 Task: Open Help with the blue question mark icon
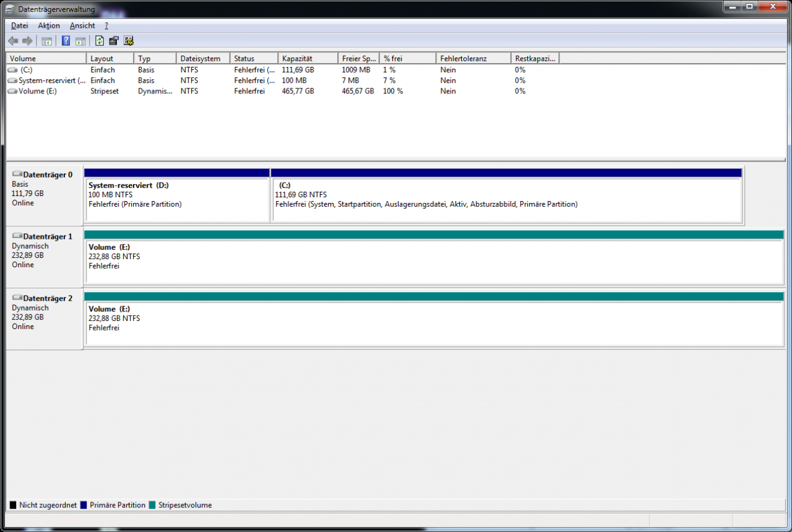(x=66, y=41)
